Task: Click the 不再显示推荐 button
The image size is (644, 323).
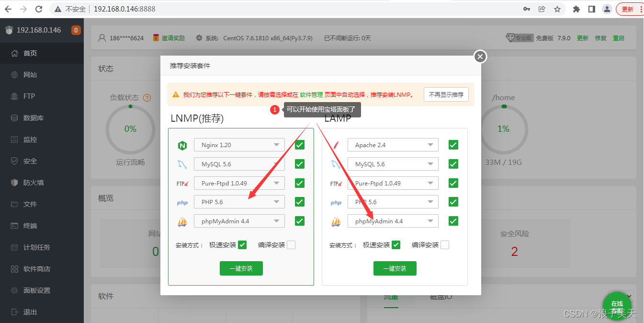Action: tap(446, 94)
